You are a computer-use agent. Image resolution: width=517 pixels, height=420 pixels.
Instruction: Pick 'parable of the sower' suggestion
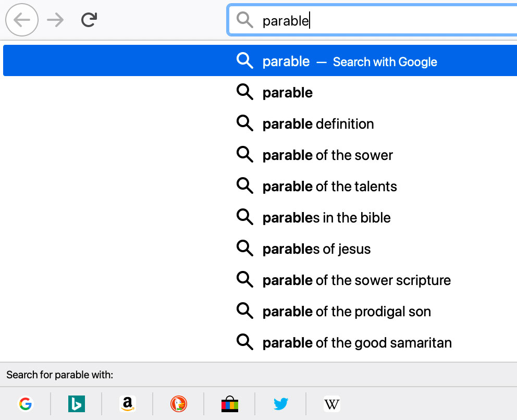click(327, 155)
